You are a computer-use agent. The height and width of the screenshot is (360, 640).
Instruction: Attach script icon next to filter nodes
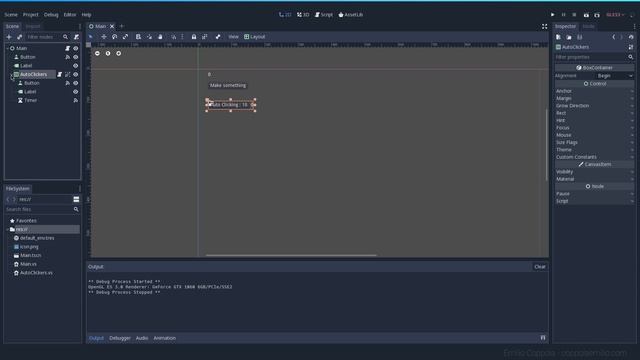click(76, 37)
